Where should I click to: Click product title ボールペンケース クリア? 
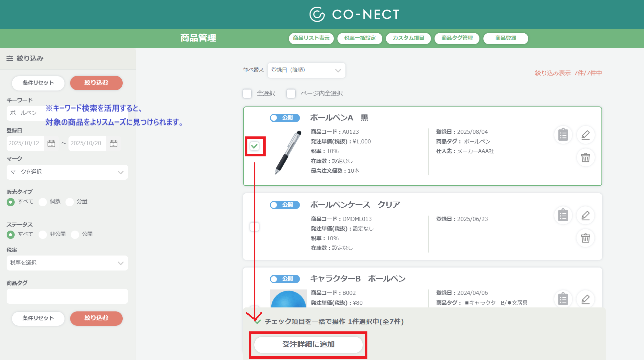355,205
